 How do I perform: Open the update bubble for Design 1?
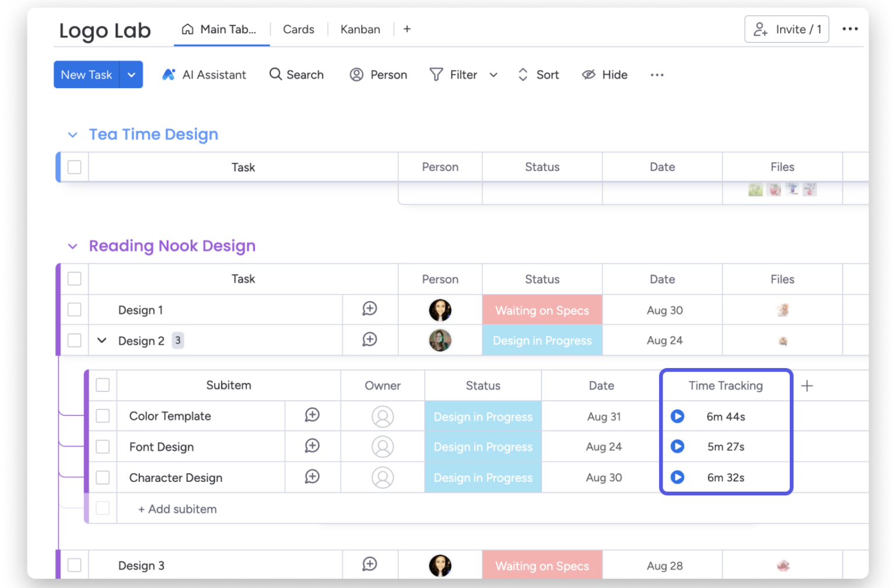pyautogui.click(x=369, y=309)
